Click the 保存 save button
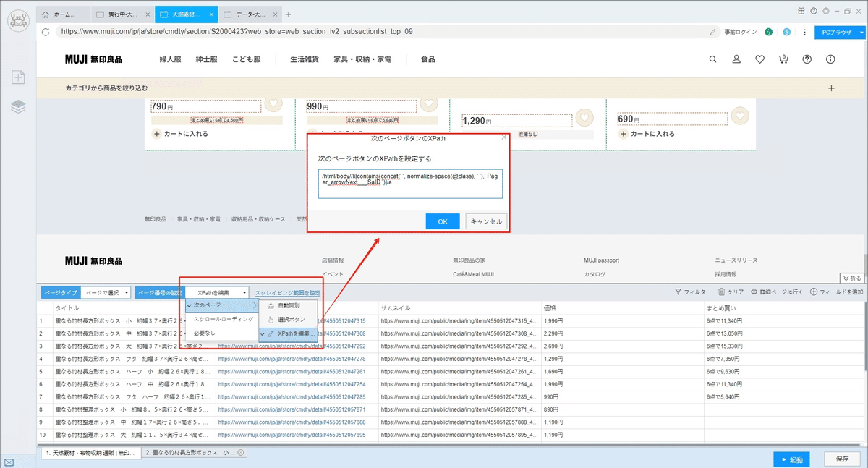 pyautogui.click(x=842, y=459)
